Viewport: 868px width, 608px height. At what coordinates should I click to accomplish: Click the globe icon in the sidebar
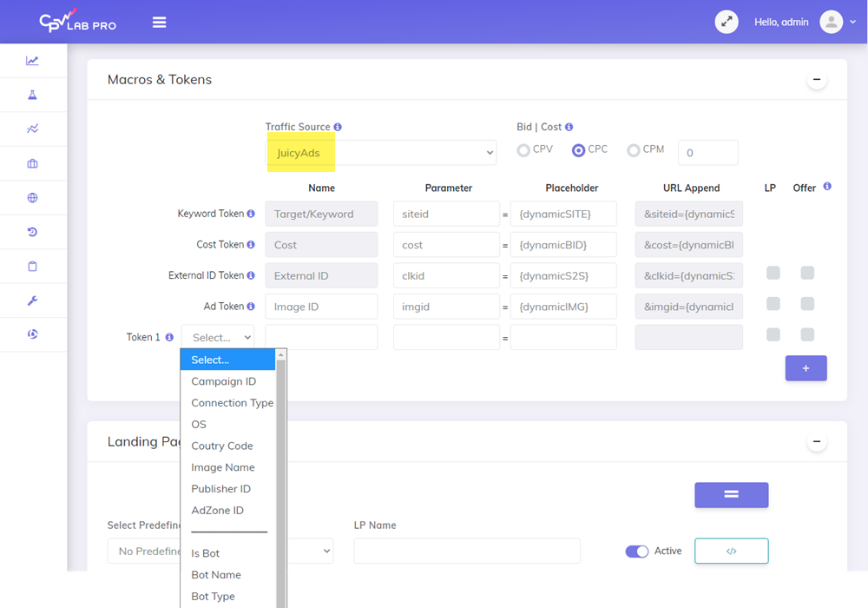tap(32, 198)
